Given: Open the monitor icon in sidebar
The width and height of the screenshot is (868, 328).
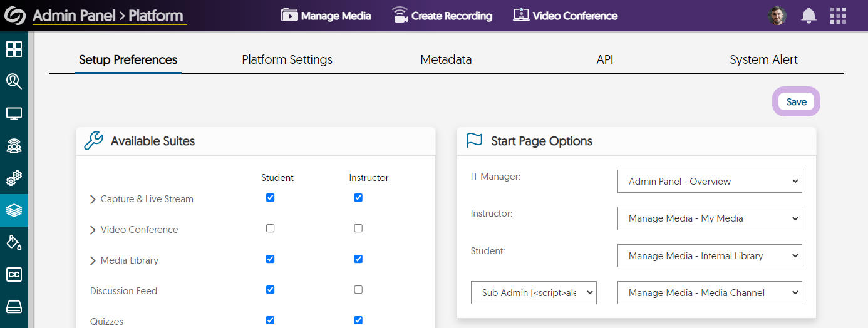Looking at the screenshot, I should [14, 114].
